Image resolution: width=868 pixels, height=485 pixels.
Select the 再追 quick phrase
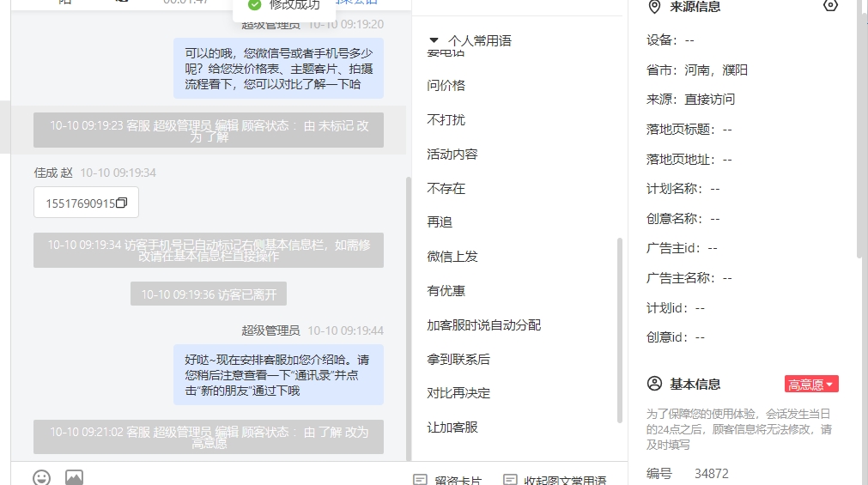[440, 222]
